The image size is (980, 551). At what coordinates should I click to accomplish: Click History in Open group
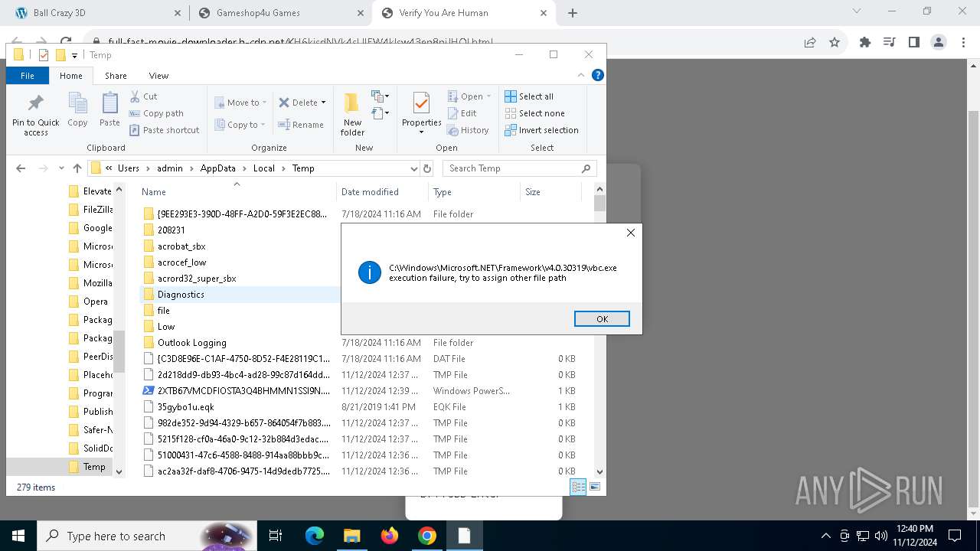(468, 130)
